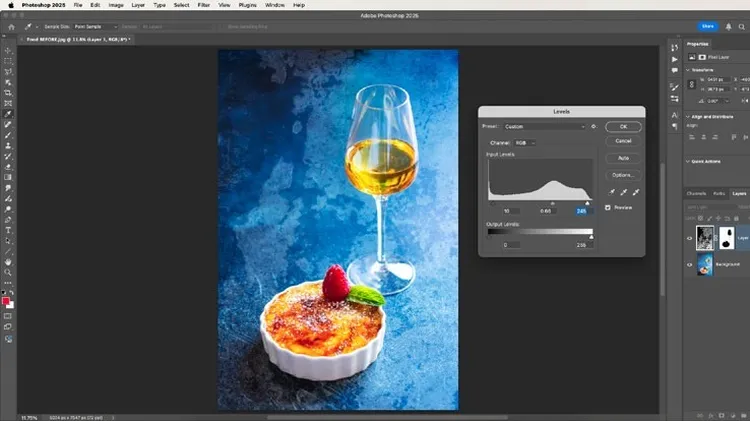Click the white point eyedropper in Levels
Viewport: 750px width, 421px height.
pos(636,191)
